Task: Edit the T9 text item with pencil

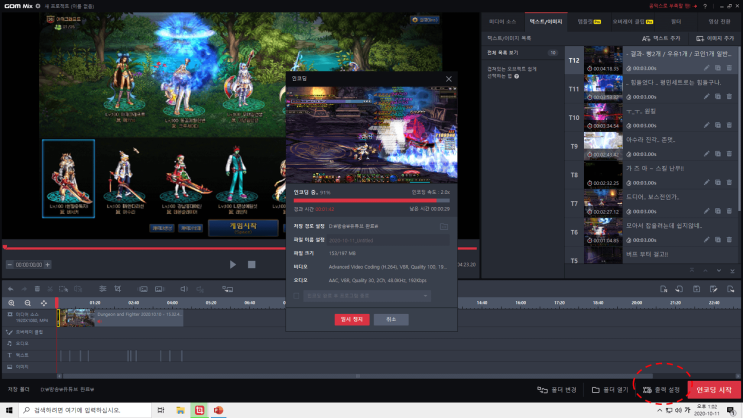Action: coord(707,154)
